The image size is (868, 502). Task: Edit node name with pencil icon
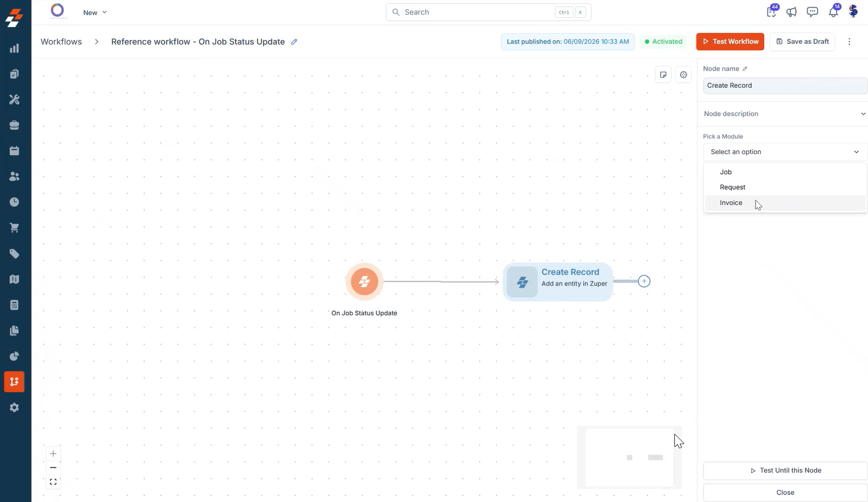[745, 69]
